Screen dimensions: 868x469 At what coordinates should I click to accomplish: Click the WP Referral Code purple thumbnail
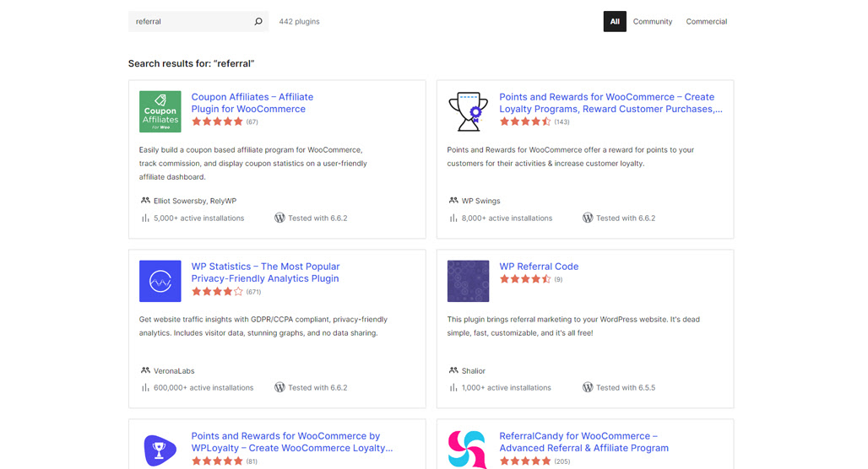(x=469, y=281)
